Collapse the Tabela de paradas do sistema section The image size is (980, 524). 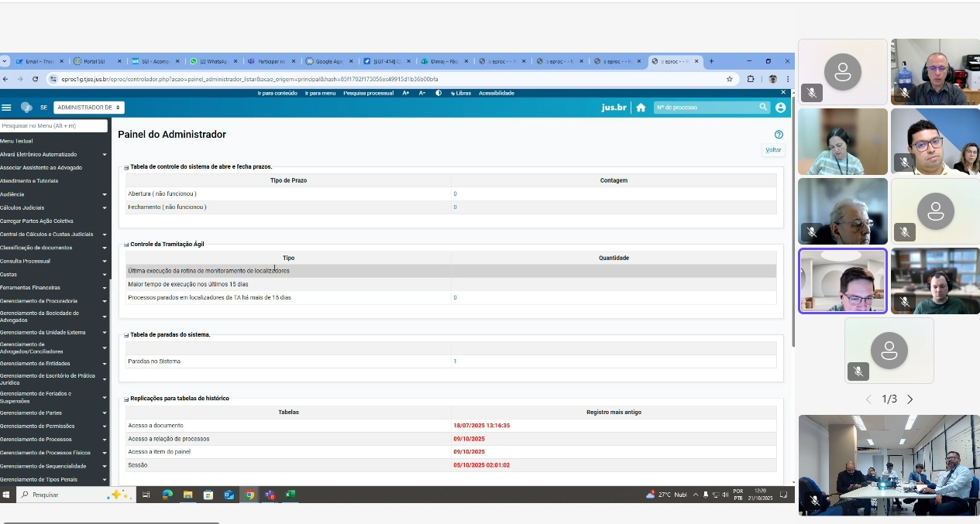click(127, 335)
